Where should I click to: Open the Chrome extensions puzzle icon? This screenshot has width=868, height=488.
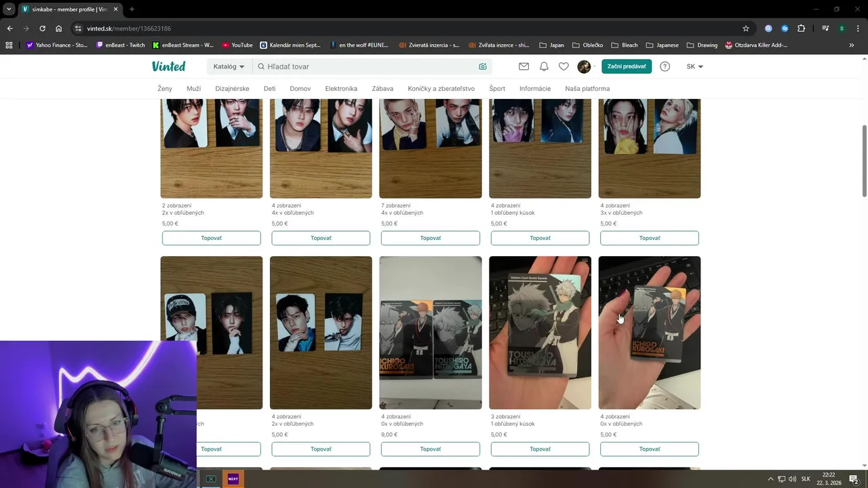(802, 28)
